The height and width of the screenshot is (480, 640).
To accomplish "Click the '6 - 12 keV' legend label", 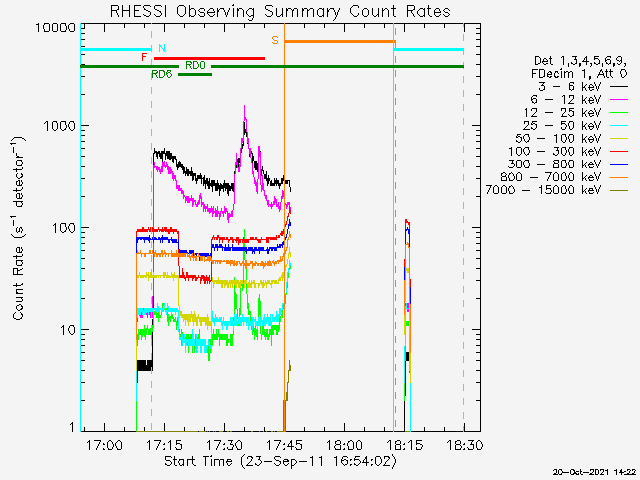I will tap(566, 100).
